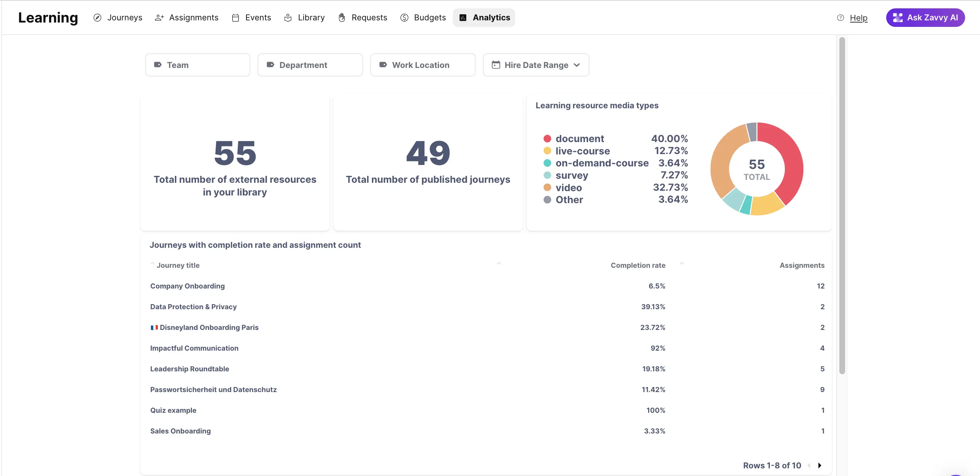Expand the Department filter options

[310, 65]
